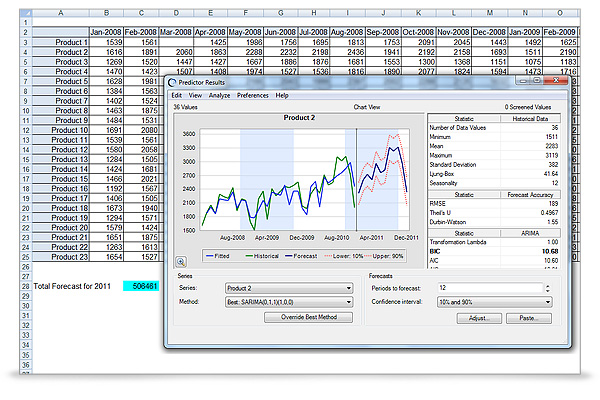Click the Predictor Results title bar icon
600x400 pixels.
click(172, 82)
